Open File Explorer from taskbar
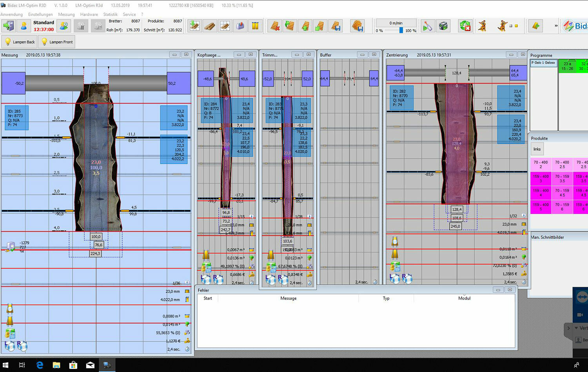Screen dimensions: 588x372 point(56,365)
